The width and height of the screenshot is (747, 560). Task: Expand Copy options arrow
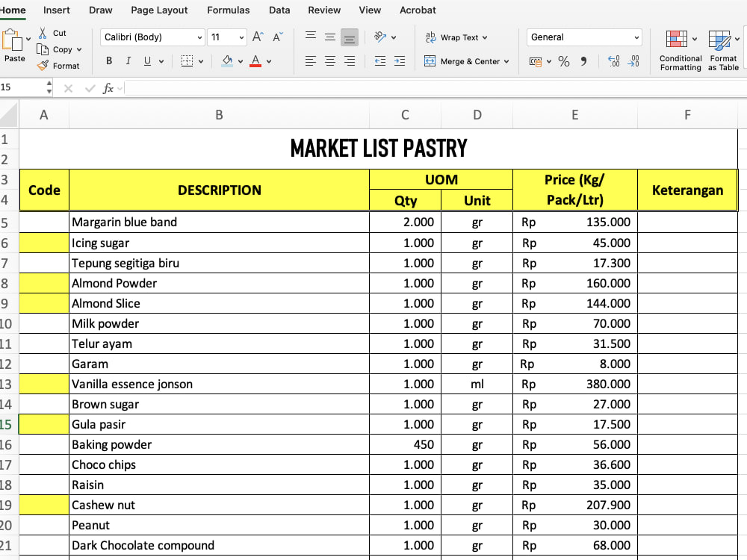coord(79,49)
